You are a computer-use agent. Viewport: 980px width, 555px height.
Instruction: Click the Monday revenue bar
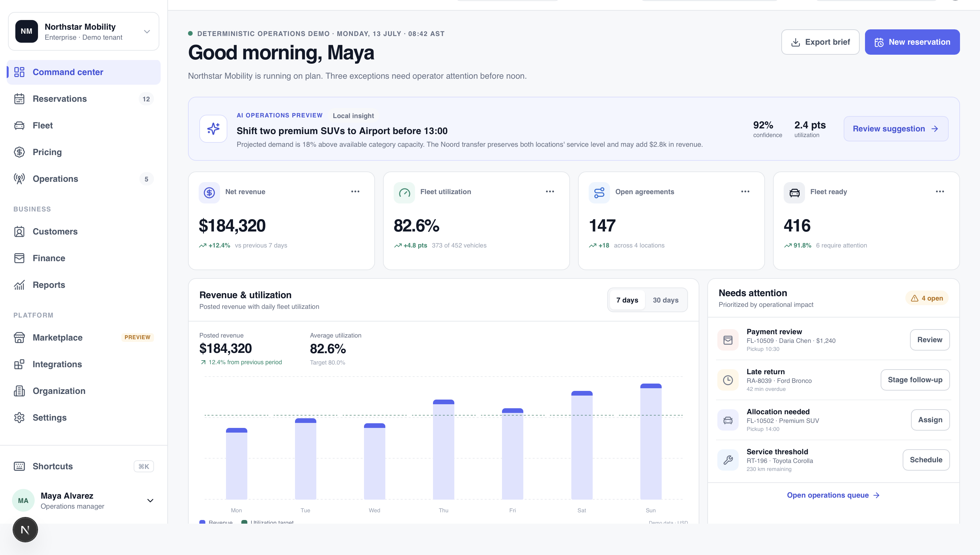coord(237,464)
